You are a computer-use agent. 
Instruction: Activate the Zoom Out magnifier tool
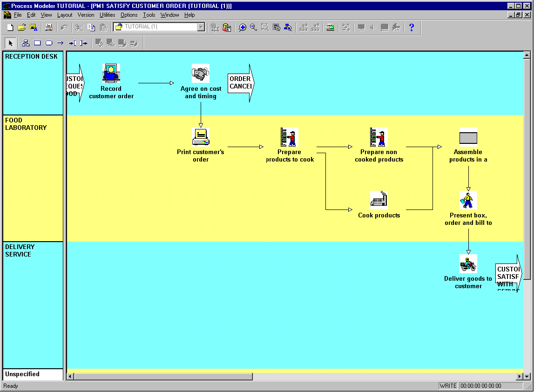pyautogui.click(x=253, y=27)
